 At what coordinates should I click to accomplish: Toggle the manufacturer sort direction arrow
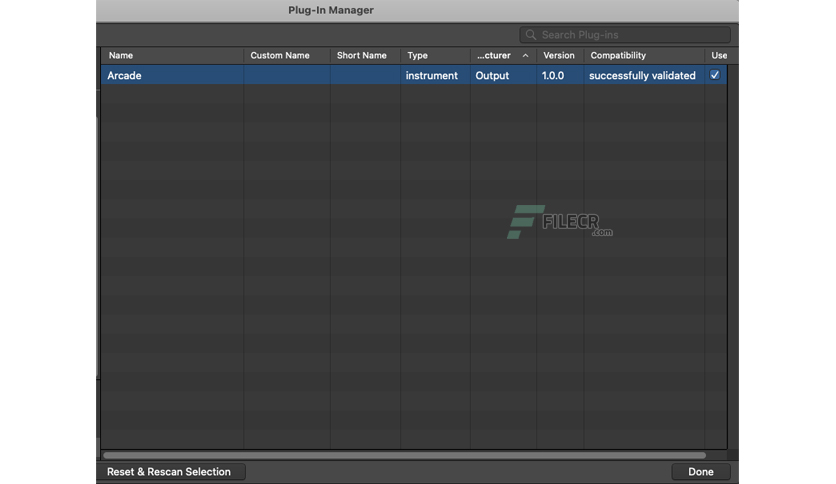525,55
